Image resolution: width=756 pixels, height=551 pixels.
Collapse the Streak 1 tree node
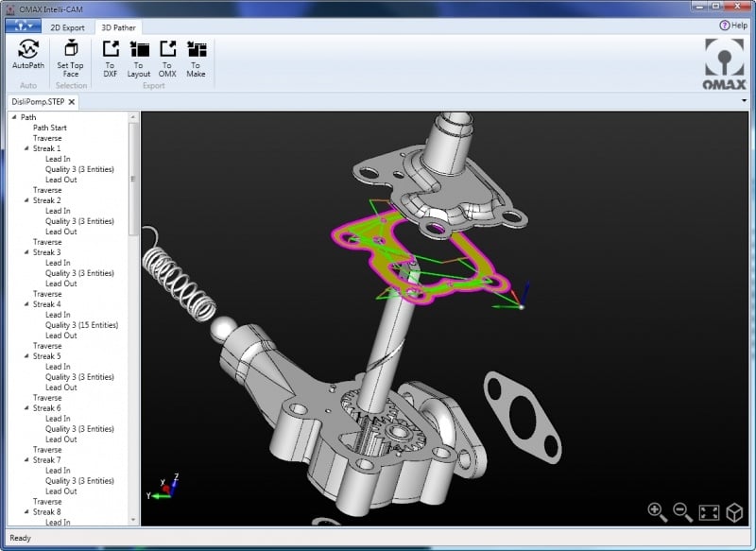27,148
